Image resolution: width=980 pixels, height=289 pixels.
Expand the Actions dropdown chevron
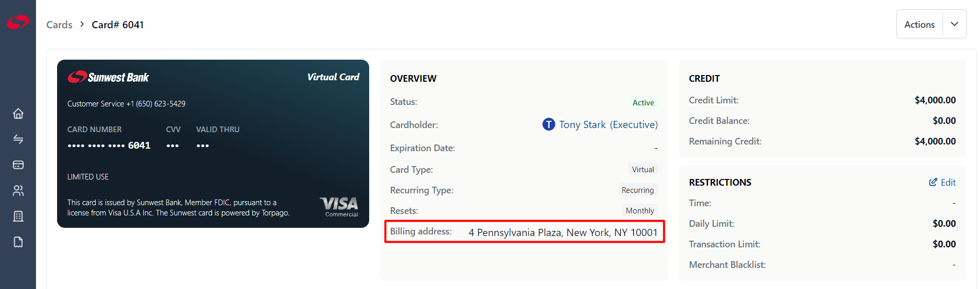click(x=954, y=24)
